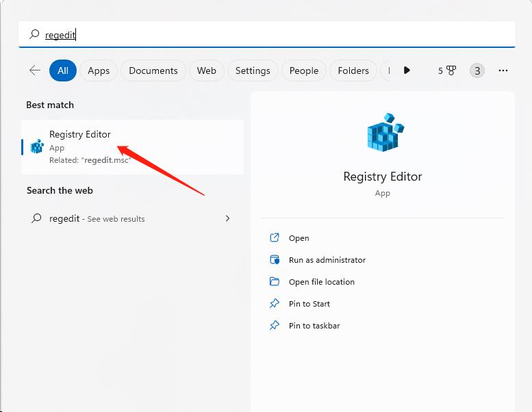The image size is (532, 412).
Task: Click the back arrow in search filters
Action: click(35, 70)
